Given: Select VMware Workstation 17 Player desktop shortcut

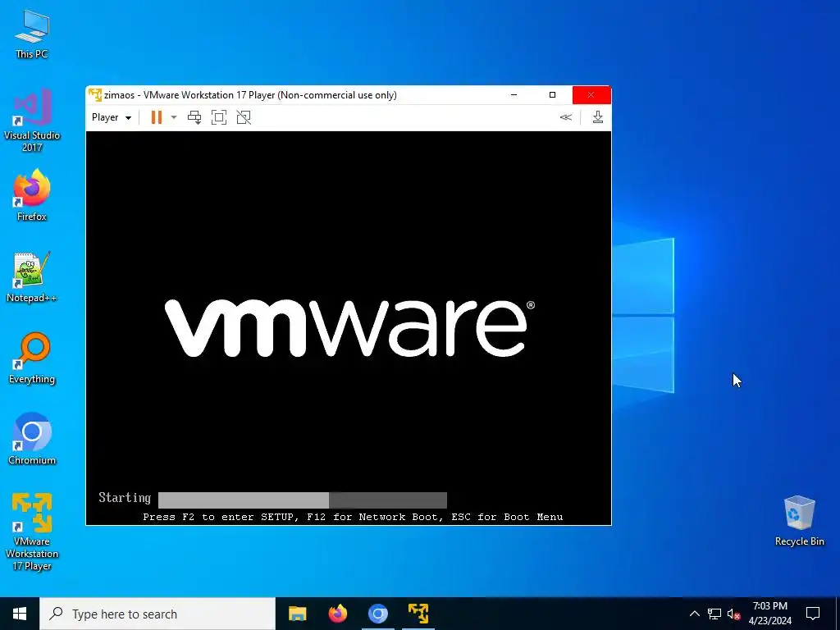Looking at the screenshot, I should coord(32,532).
